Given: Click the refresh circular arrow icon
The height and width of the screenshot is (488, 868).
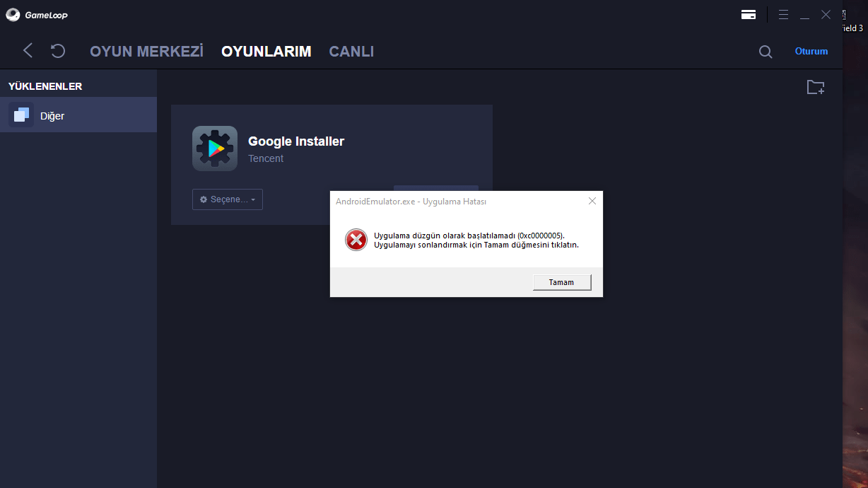Looking at the screenshot, I should 58,50.
